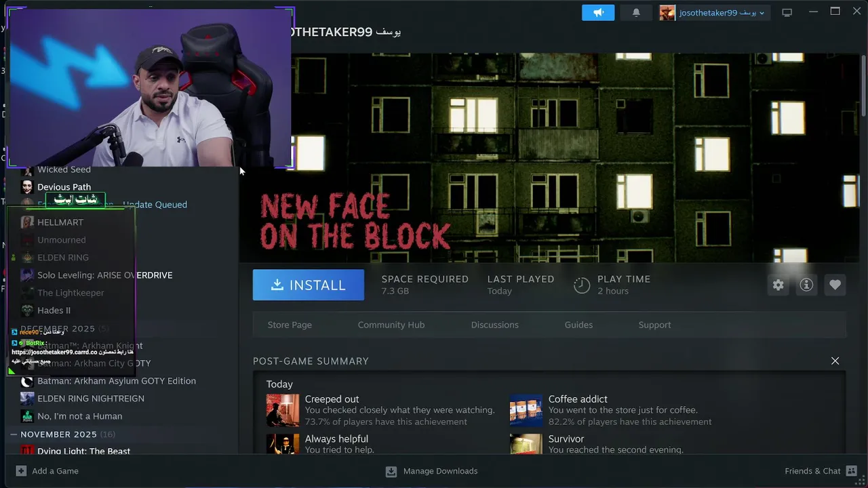Open Manage Downloads
The height and width of the screenshot is (488, 868).
(431, 471)
